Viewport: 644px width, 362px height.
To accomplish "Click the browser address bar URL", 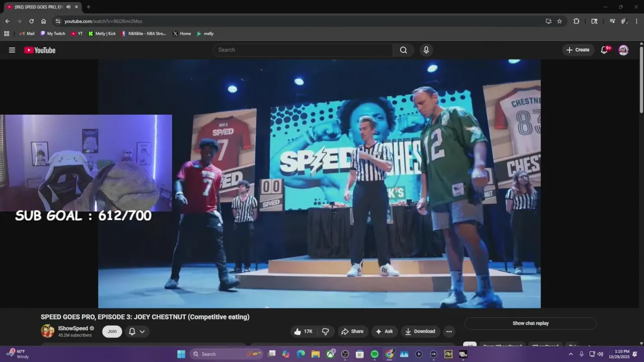I will coord(103,21).
